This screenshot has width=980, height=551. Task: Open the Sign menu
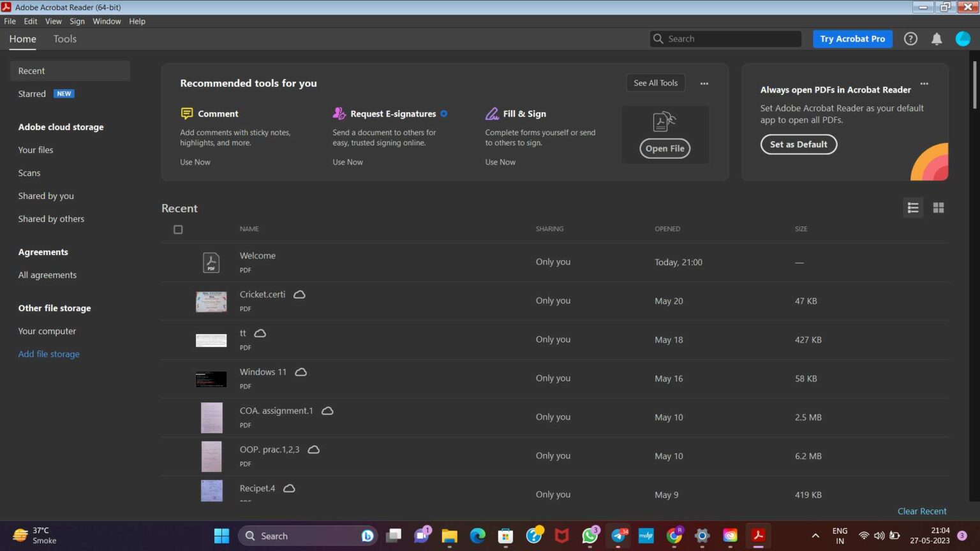(x=77, y=21)
